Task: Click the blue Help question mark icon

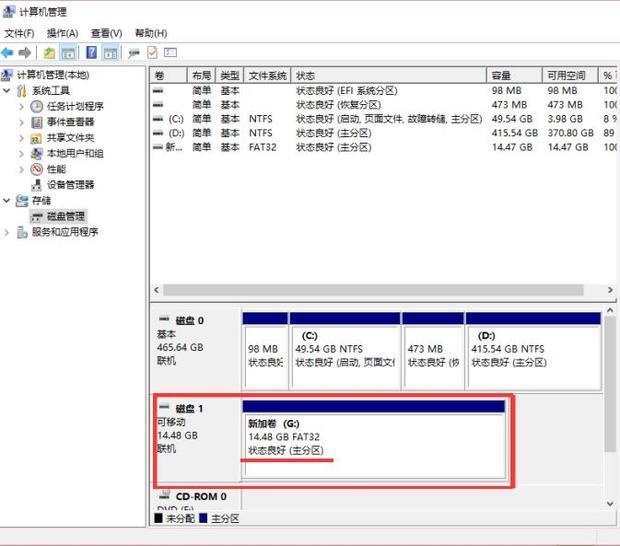Action: 91,53
